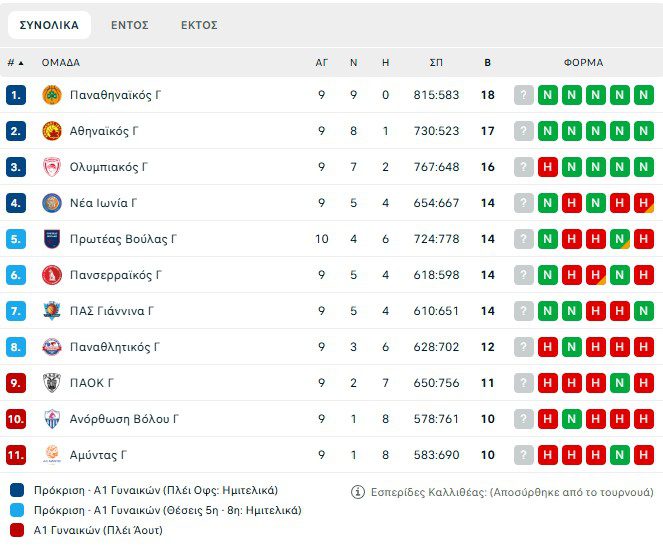663x545 pixels.
Task: Sort table by the ΣΠ column header
Action: click(436, 62)
